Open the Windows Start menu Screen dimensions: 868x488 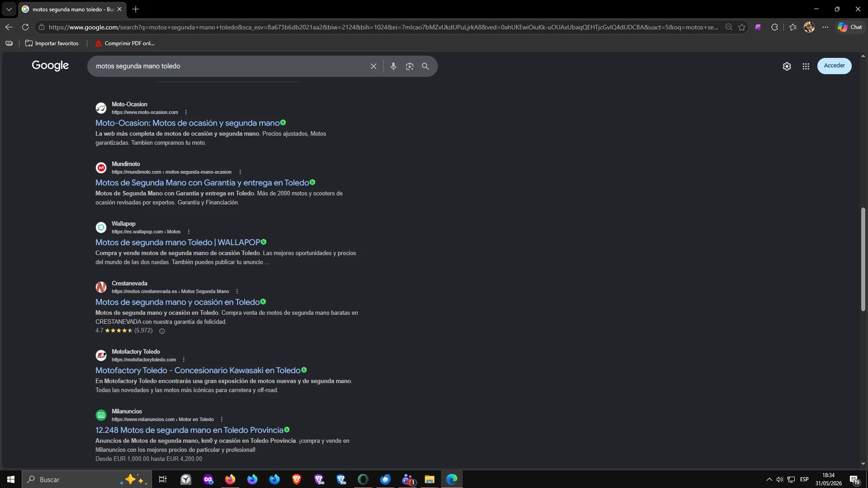pyautogui.click(x=11, y=479)
